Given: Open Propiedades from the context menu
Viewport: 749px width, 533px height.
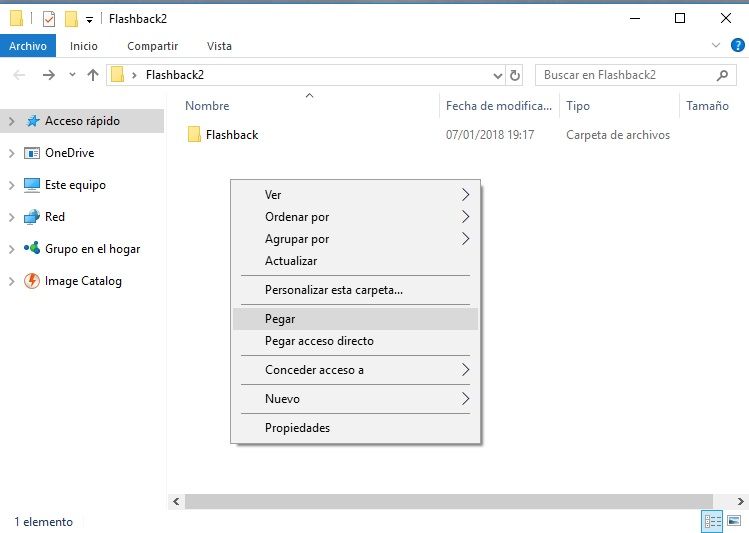Looking at the screenshot, I should coord(297,428).
